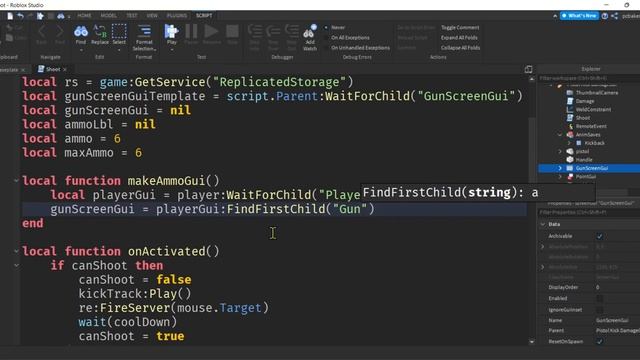Toggle the IgnoreGuiInset checkbox
Image resolution: width=640 pixels, height=360 pixels.
pos(600,310)
